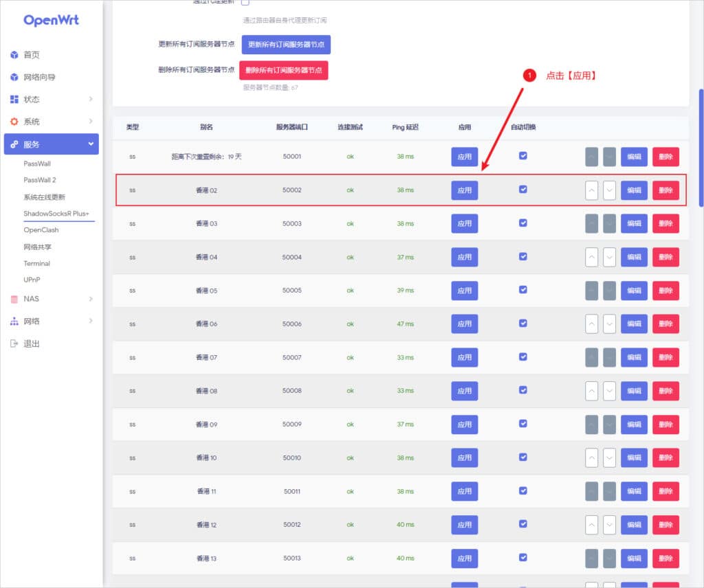This screenshot has width=704, height=588.
Task: Click the cube icon for 网络向导
Action: [x=14, y=77]
